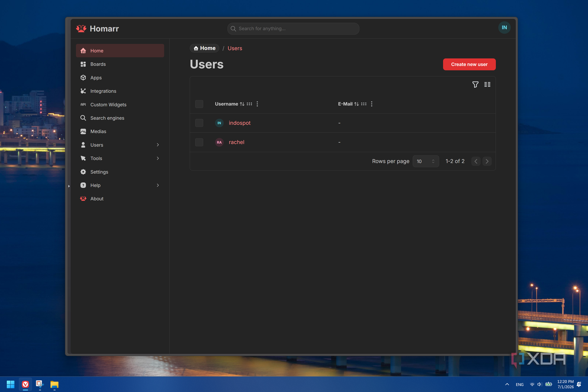Click the Users person icon in sidebar
This screenshot has height=392, width=588.
click(x=83, y=145)
